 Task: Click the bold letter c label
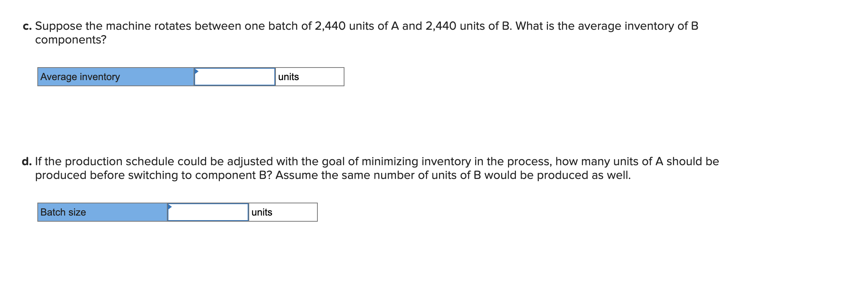tap(26, 26)
